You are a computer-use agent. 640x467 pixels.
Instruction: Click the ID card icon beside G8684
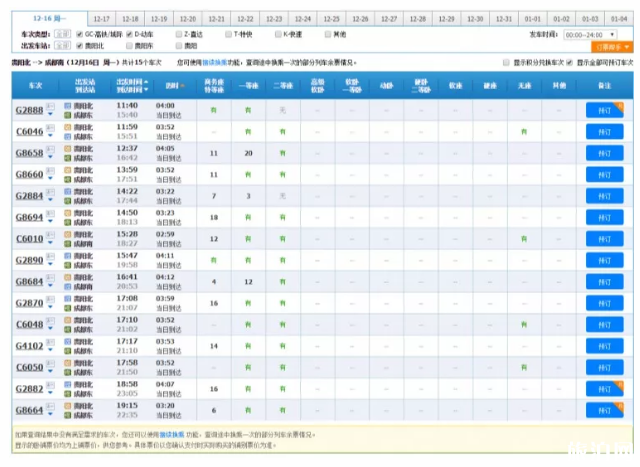click(50, 278)
